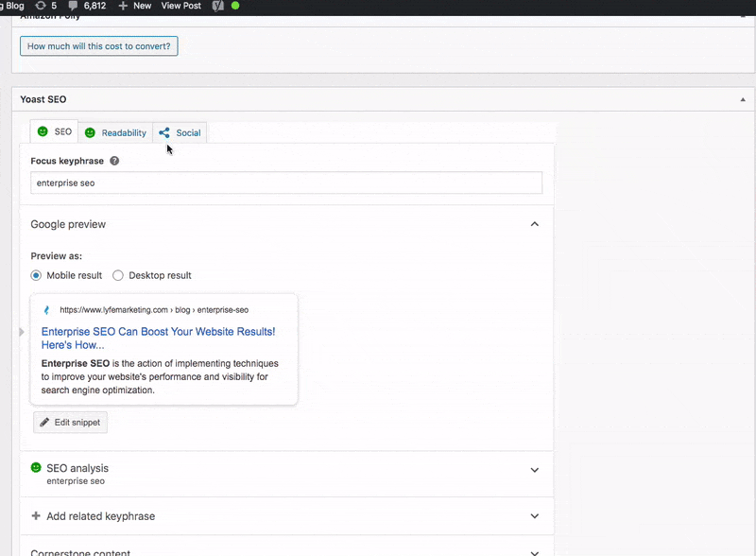This screenshot has height=556, width=756.
Task: Open WordPress updates via the refresh icon
Action: [41, 7]
